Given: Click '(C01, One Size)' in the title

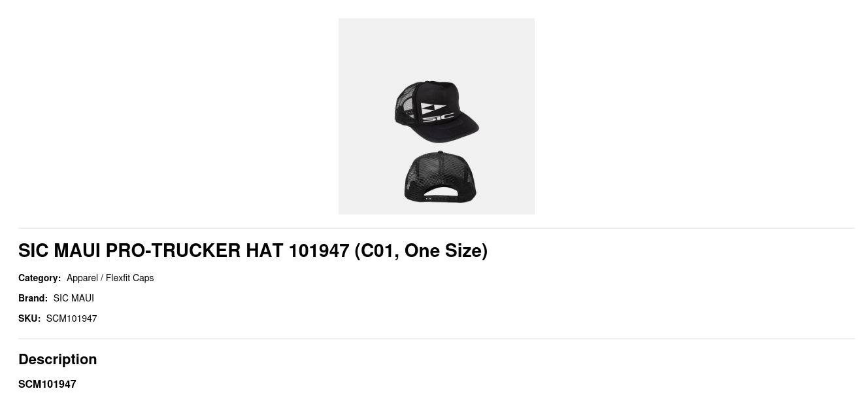Looking at the screenshot, I should (421, 250).
